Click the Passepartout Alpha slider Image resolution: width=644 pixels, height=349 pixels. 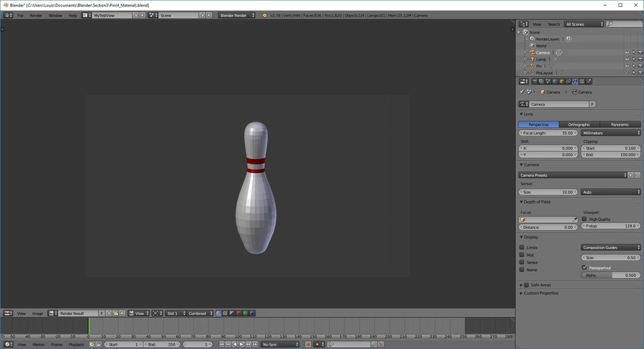click(x=611, y=275)
